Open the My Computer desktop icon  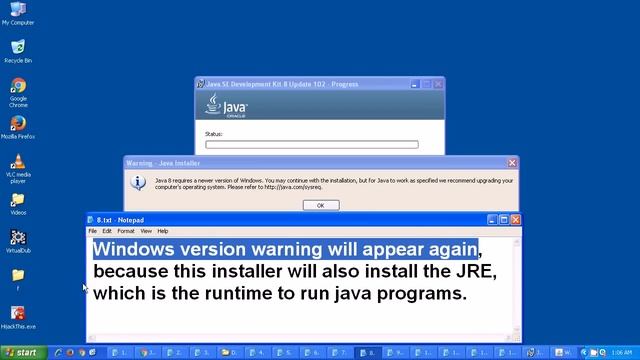(x=18, y=13)
